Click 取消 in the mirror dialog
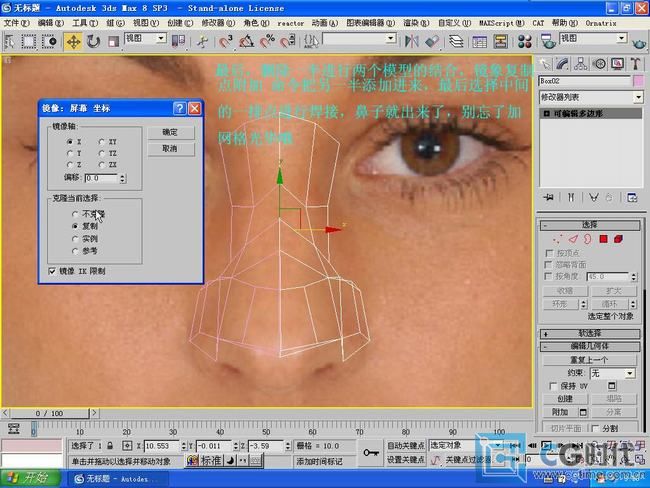650x488 pixels. [170, 149]
